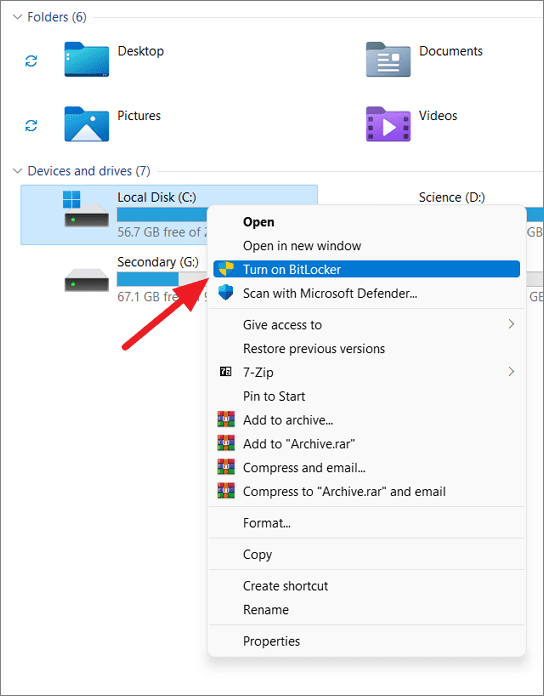
Task: Collapse the Folders (6) section
Action: pyautogui.click(x=17, y=17)
